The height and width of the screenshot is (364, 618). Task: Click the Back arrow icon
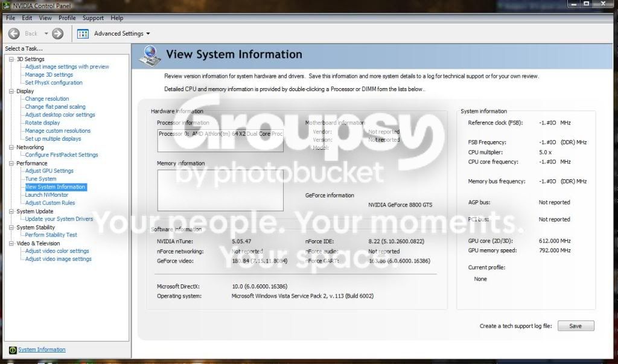[14, 34]
